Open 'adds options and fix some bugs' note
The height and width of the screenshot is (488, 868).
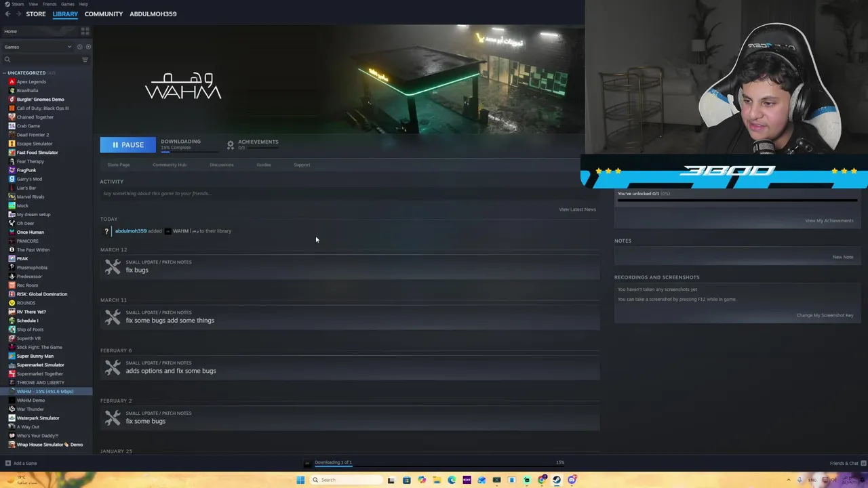(171, 371)
